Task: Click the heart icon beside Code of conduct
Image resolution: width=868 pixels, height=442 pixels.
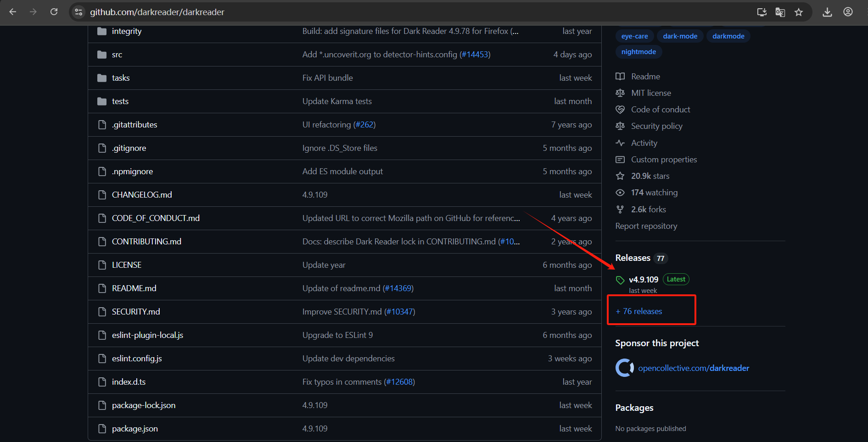Action: click(620, 110)
